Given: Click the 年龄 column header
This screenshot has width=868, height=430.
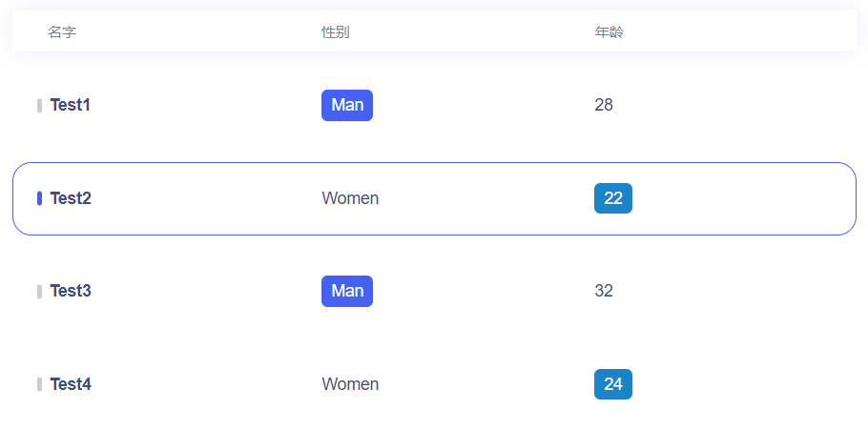Looking at the screenshot, I should click(x=609, y=32).
